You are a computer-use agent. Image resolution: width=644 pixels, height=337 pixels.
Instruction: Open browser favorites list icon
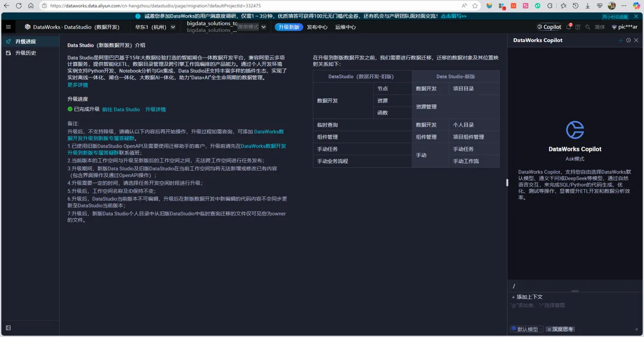coord(563,6)
